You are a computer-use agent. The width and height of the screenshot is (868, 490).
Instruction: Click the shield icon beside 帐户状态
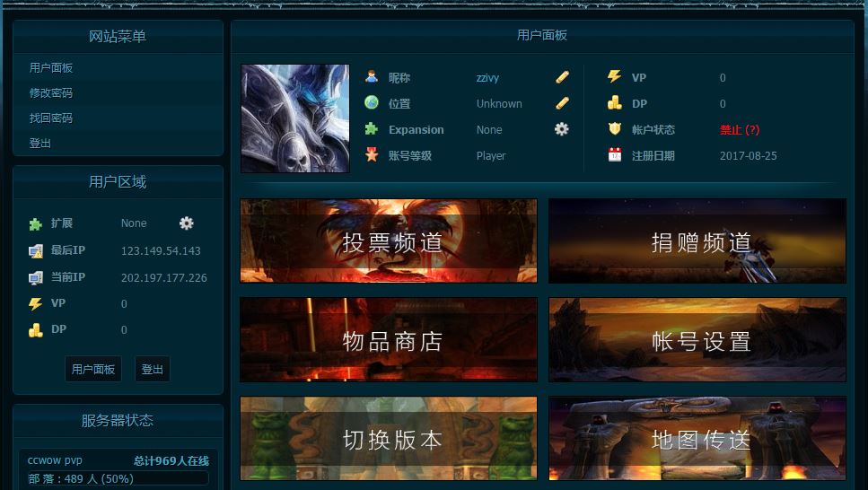[x=615, y=129]
